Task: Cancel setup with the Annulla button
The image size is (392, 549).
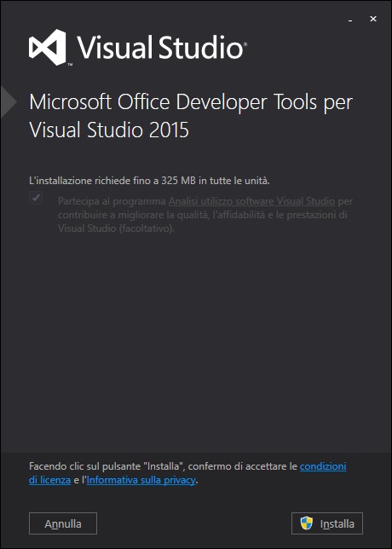Action: pyautogui.click(x=63, y=523)
